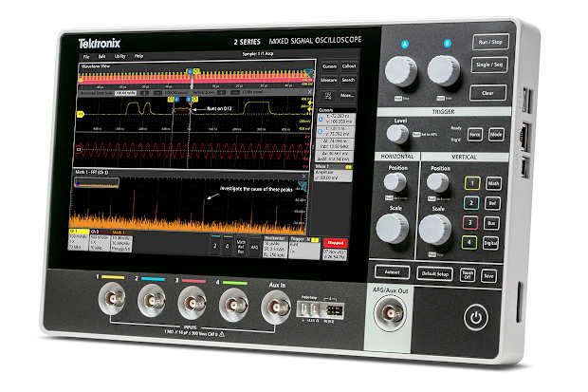Open the Meas 1 amplitude badge

[333, 173]
